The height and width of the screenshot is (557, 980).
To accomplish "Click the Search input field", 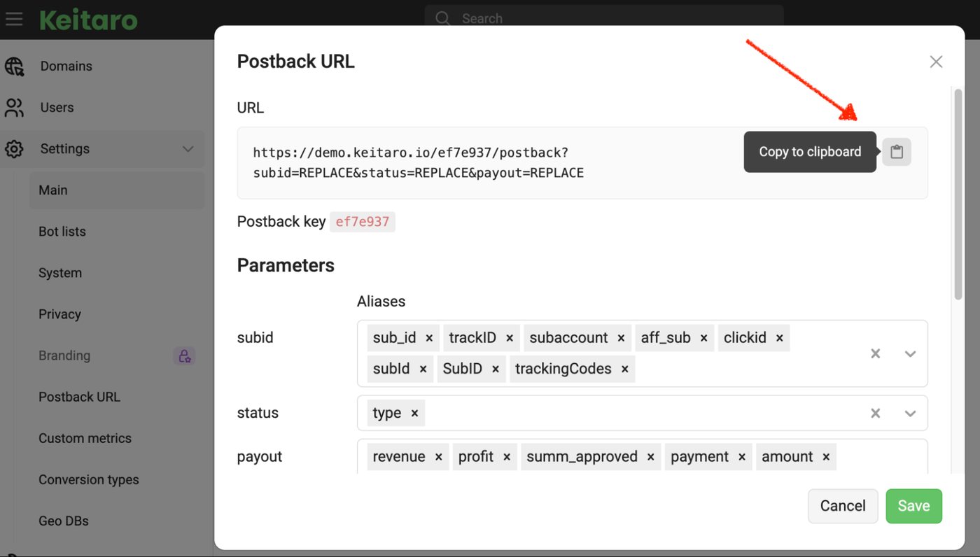I will click(x=603, y=18).
